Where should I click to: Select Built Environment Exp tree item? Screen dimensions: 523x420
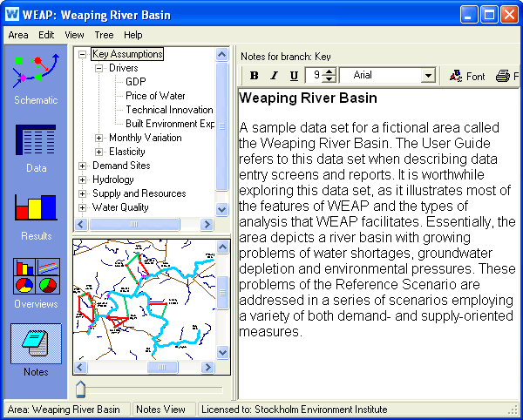(x=170, y=124)
